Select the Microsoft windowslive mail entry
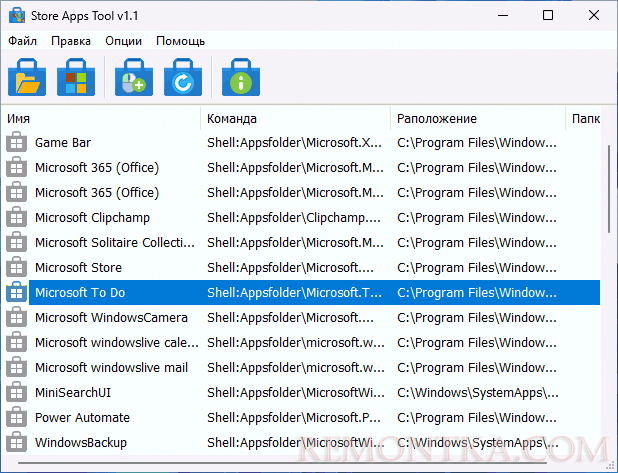Image resolution: width=618 pixels, height=473 pixels. pos(112,368)
